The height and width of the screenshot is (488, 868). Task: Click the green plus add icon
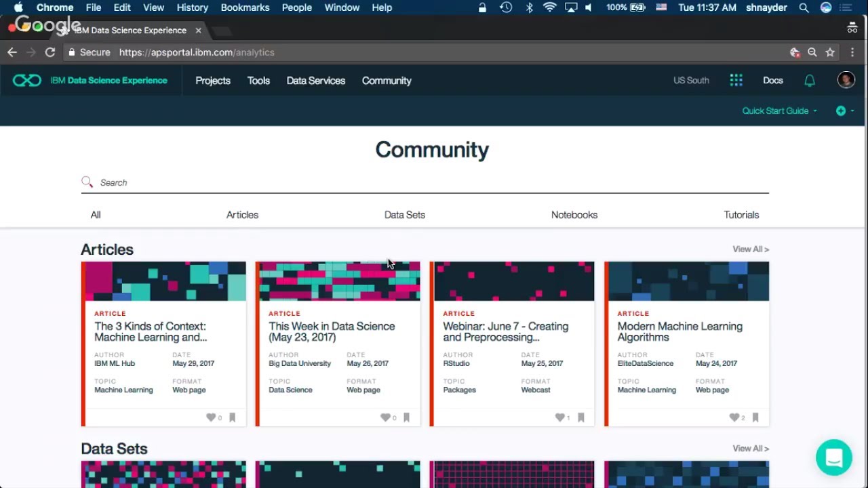[841, 111]
